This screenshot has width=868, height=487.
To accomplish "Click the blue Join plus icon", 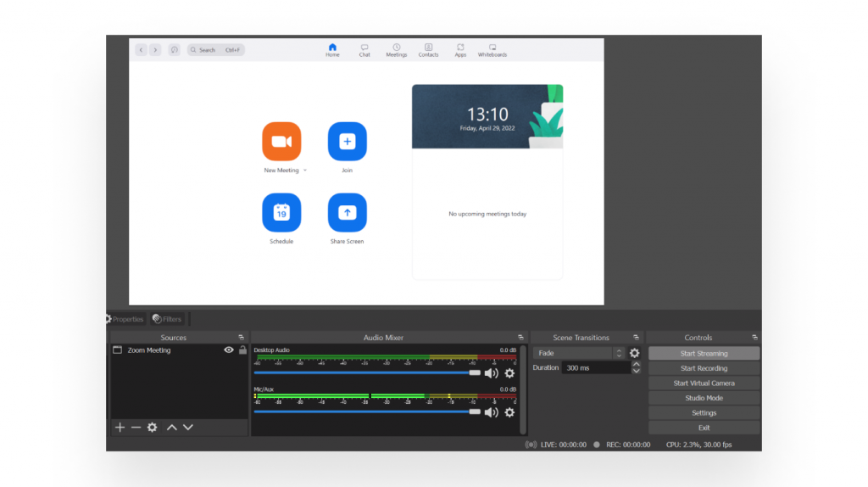I will point(347,142).
